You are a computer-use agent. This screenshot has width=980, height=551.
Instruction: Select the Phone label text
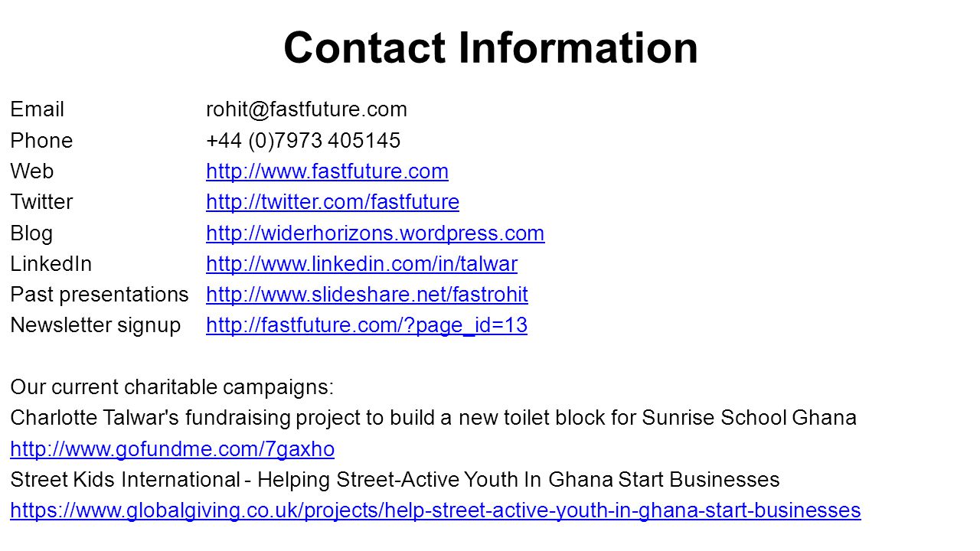41,141
